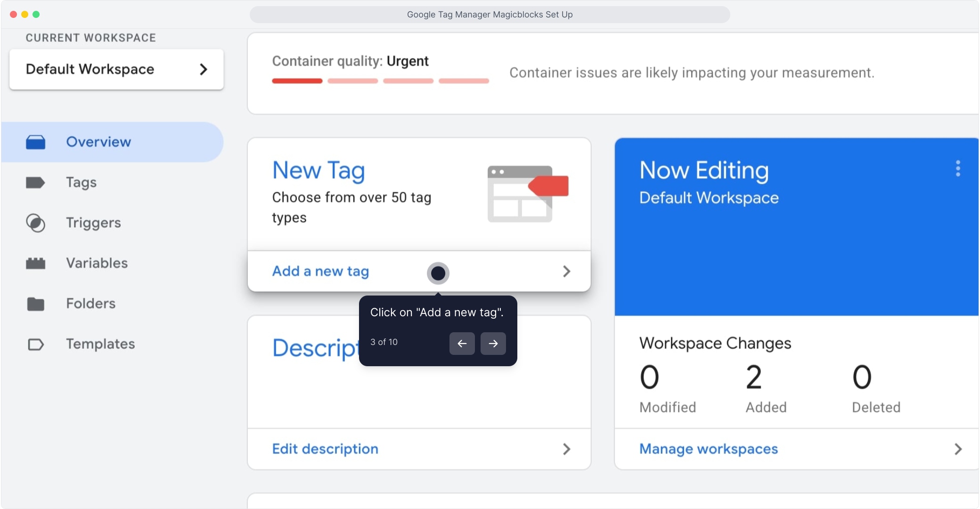Click the Folders icon in sidebar

(x=35, y=304)
